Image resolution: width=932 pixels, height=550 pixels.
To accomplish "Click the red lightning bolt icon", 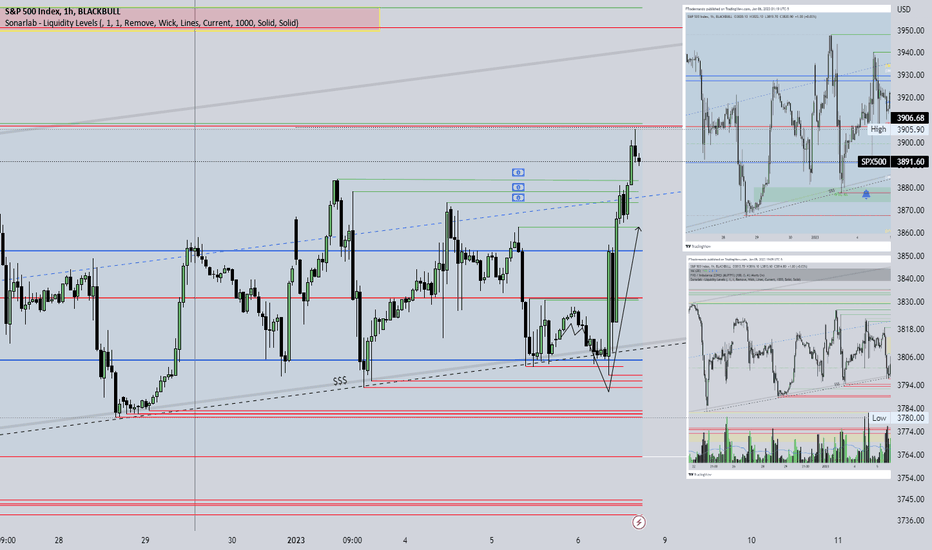I will tap(638, 522).
